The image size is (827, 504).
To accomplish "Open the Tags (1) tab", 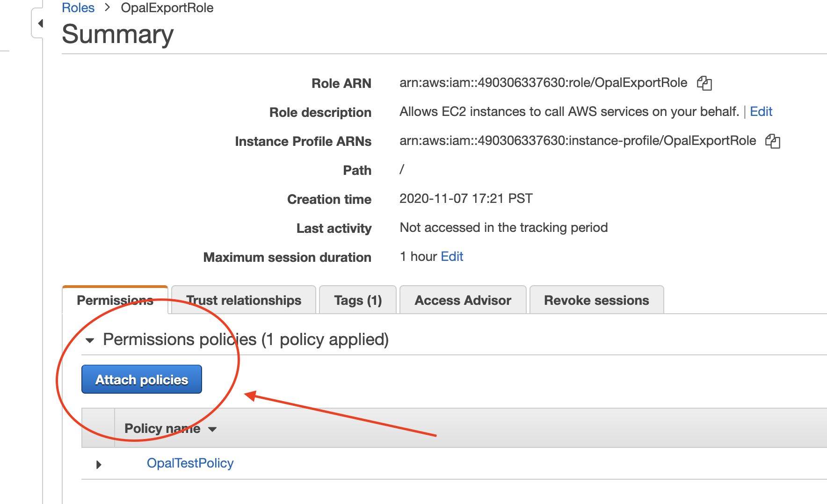I will point(358,300).
